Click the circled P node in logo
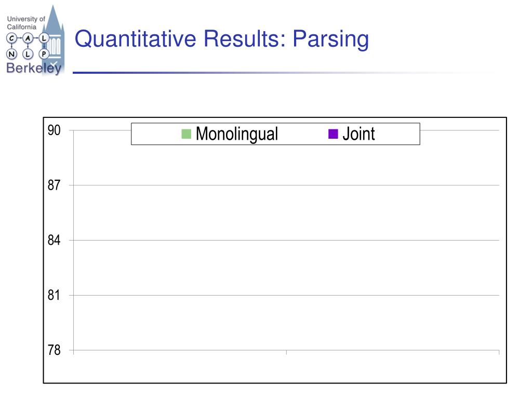 pyautogui.click(x=44, y=54)
